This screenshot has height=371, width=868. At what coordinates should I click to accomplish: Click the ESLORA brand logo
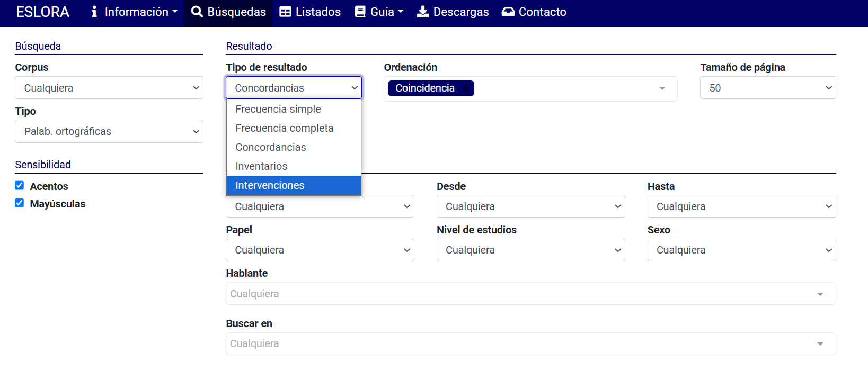[x=42, y=12]
